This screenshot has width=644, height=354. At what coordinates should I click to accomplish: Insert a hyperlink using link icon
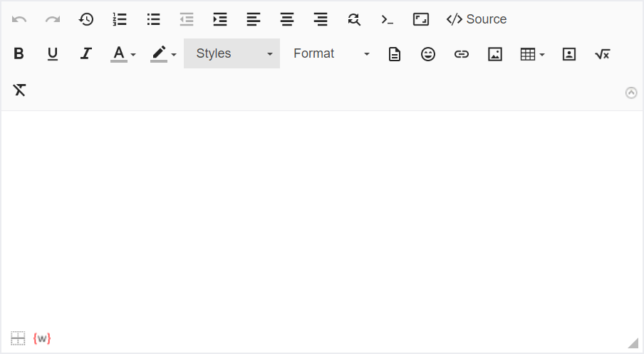pyautogui.click(x=462, y=54)
